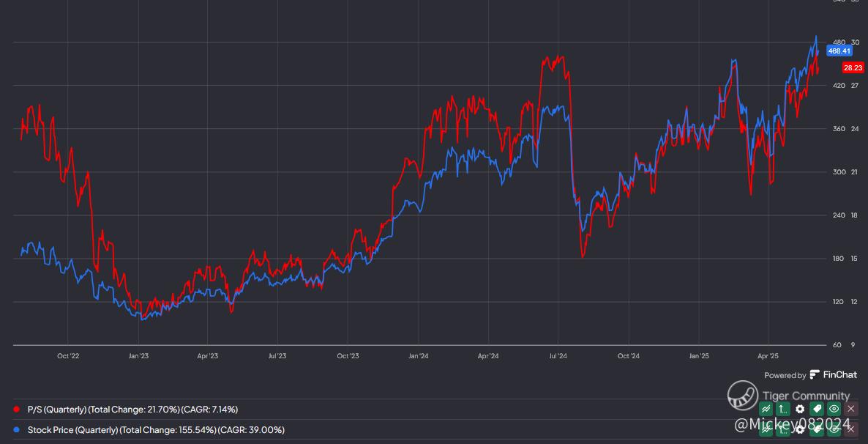This screenshot has width=868, height=444.
Task: Change axis option for Stock Price (Quarterly) series
Action: (x=783, y=429)
